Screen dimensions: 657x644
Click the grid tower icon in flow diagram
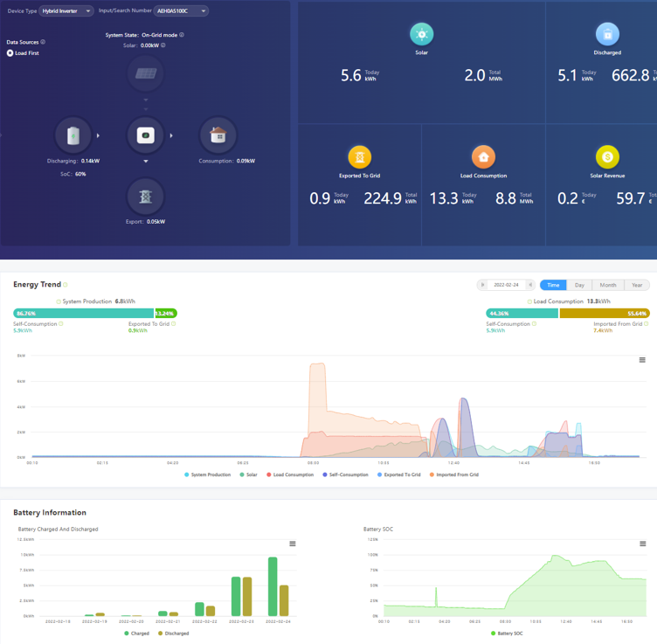(145, 197)
